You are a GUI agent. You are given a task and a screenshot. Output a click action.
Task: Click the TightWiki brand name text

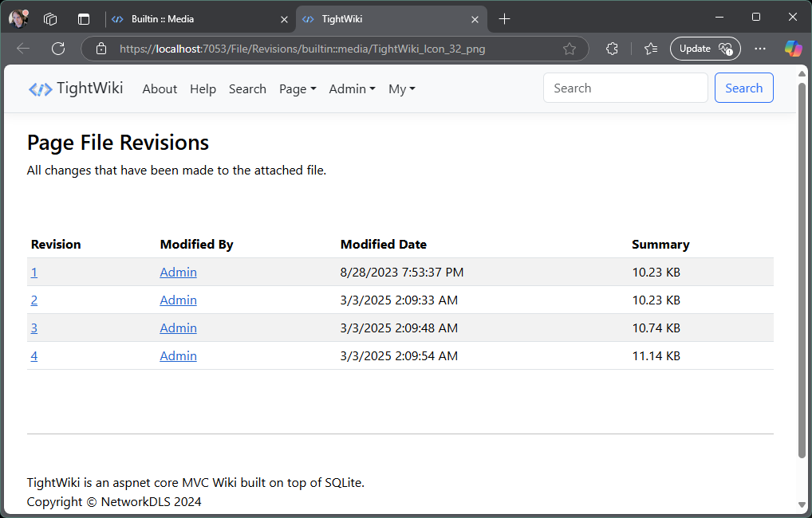(90, 88)
